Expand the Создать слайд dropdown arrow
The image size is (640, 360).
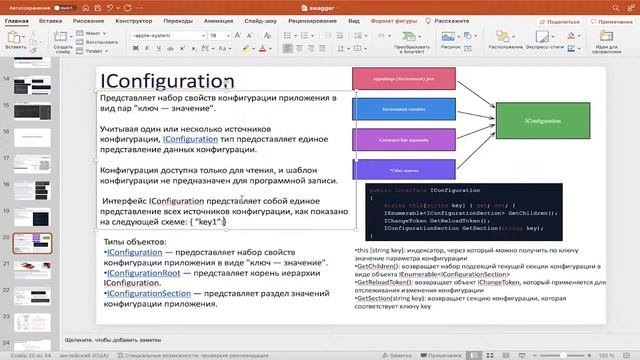click(71, 36)
